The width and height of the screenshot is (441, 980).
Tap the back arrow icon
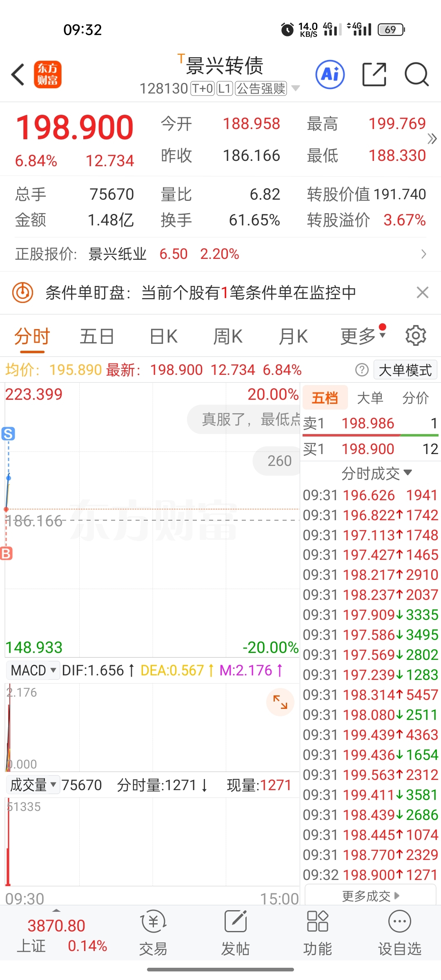click(18, 75)
